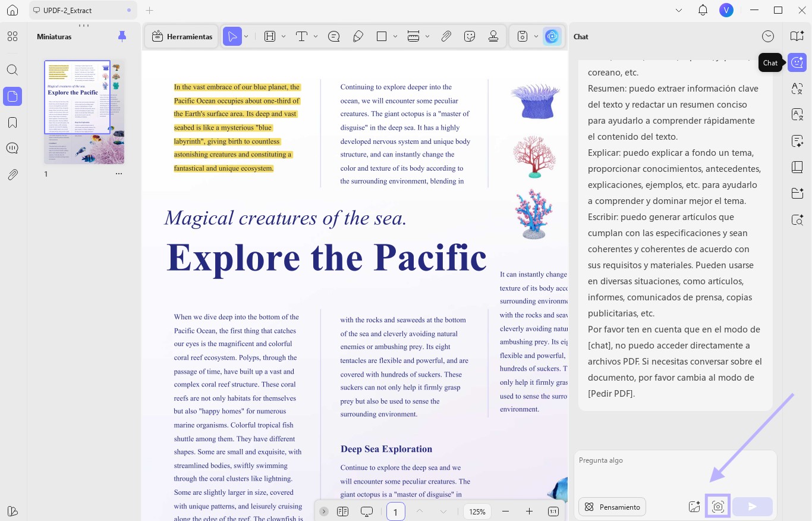Viewport: 812px width, 521px height.
Task: Open the Herramientas menu
Action: 182,37
